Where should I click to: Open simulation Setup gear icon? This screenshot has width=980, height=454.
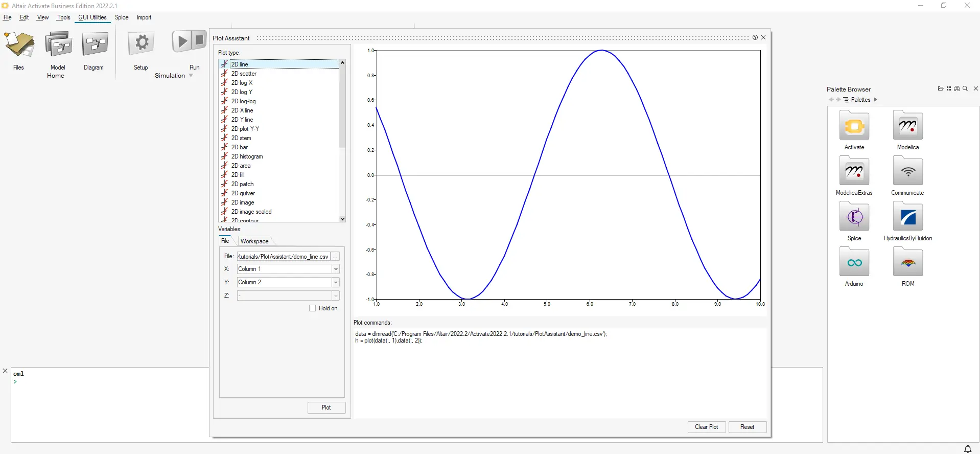tap(141, 44)
